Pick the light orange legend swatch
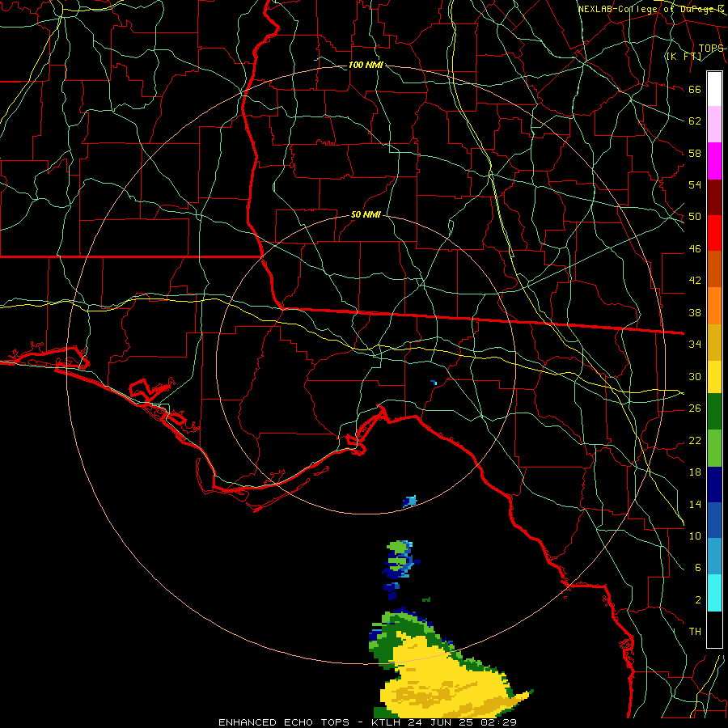The width and height of the screenshot is (728, 728). (714, 306)
